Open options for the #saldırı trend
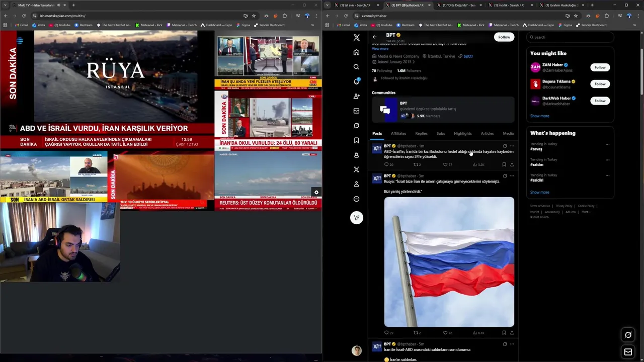Image resolution: width=644 pixels, height=362 pixels. tap(607, 160)
